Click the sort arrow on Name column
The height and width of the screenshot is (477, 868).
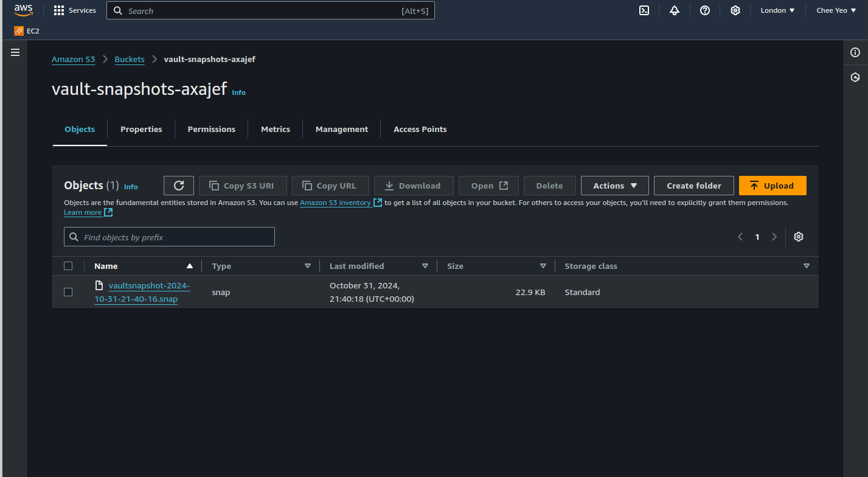click(190, 266)
